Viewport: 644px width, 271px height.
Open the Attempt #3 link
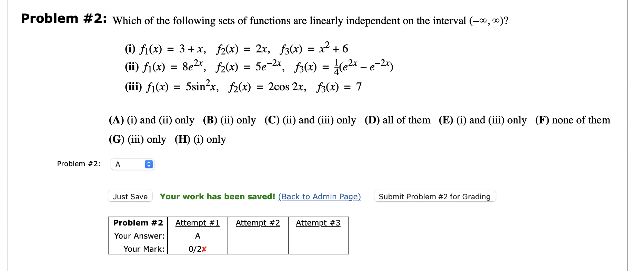(318, 223)
